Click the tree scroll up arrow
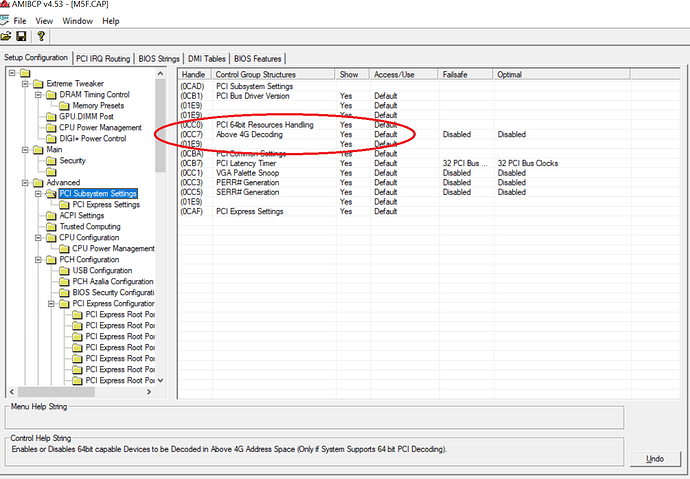This screenshot has height=479, width=690. 160,73
